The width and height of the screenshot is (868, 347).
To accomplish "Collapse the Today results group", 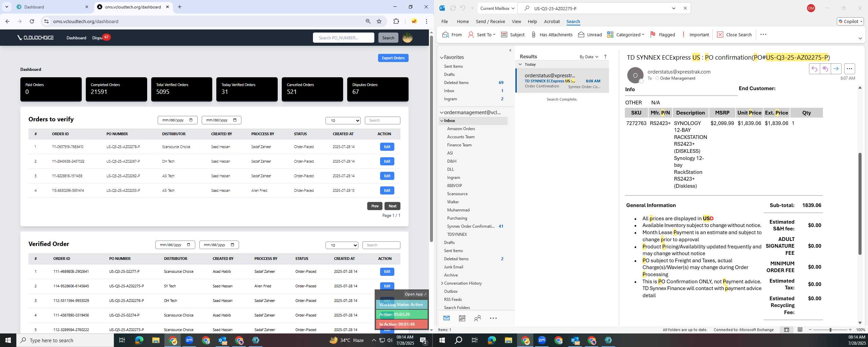I will coord(520,64).
